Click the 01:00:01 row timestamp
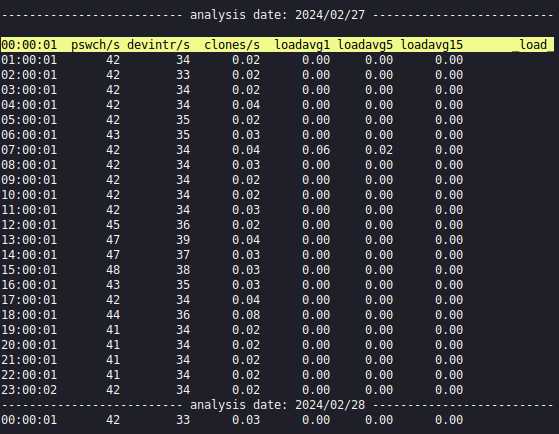The image size is (559, 434). pyautogui.click(x=29, y=60)
